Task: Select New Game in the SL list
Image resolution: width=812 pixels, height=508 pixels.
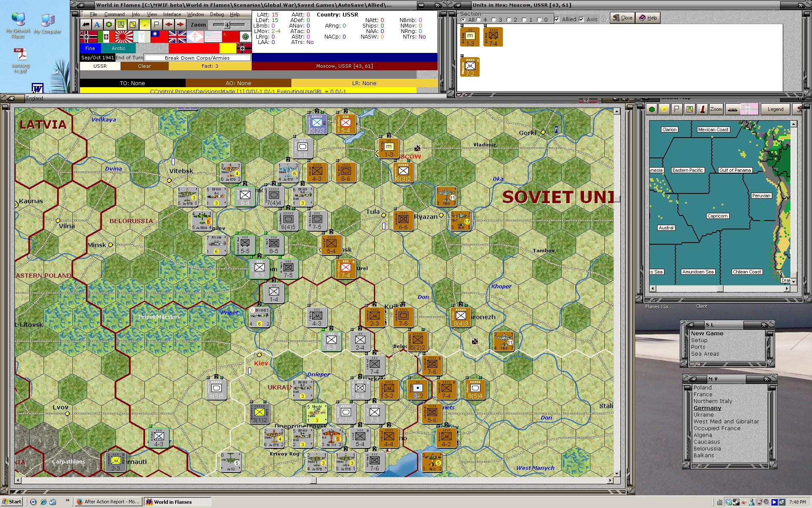Action: [x=707, y=334]
